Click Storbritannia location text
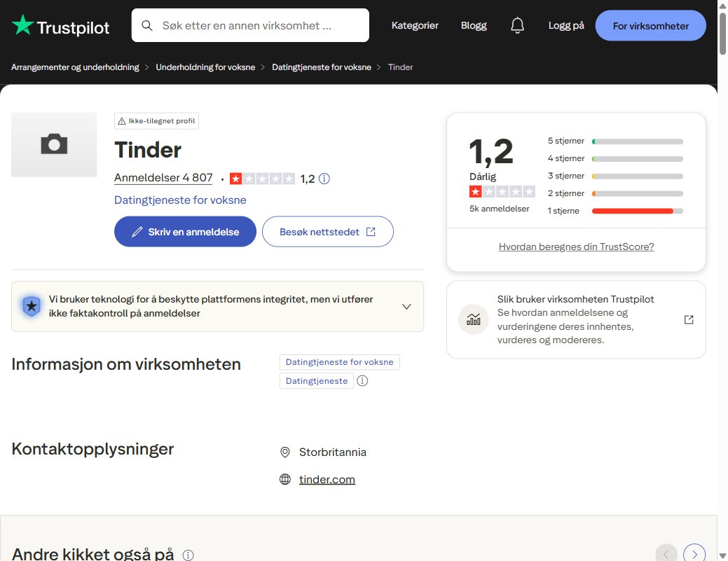Image resolution: width=728 pixels, height=561 pixels. [x=332, y=452]
